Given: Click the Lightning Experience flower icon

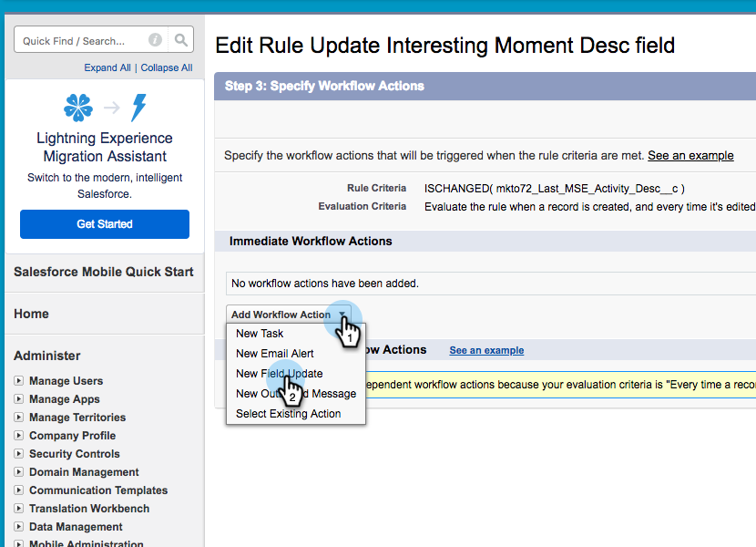Looking at the screenshot, I should (x=78, y=108).
